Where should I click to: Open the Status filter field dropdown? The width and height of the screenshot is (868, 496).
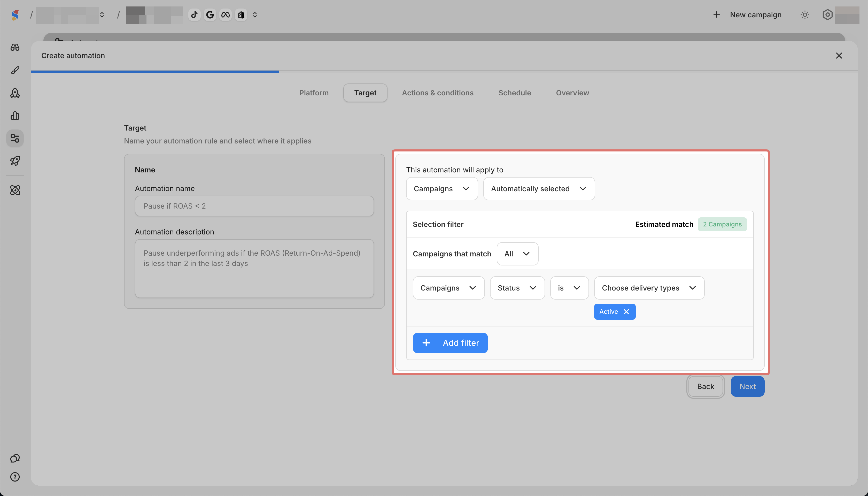tap(517, 288)
